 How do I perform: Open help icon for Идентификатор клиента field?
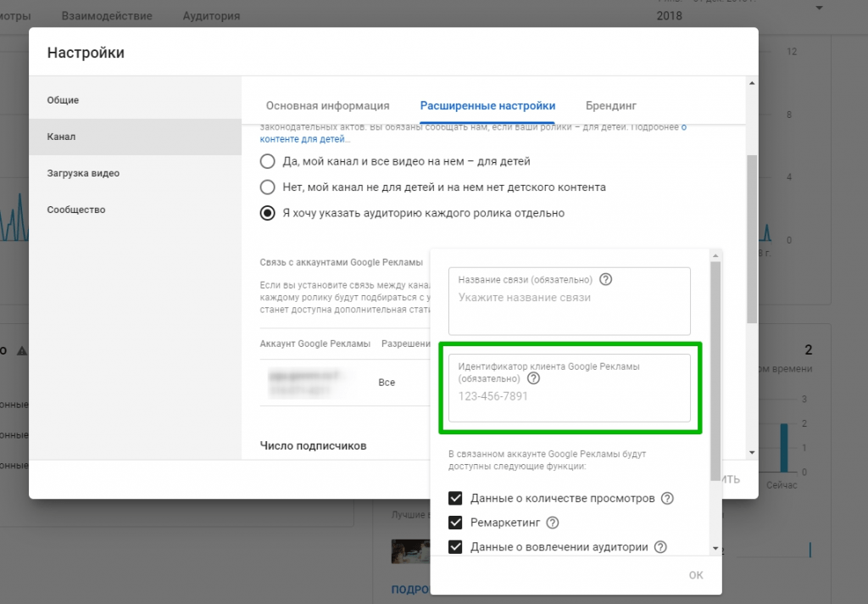coord(533,378)
